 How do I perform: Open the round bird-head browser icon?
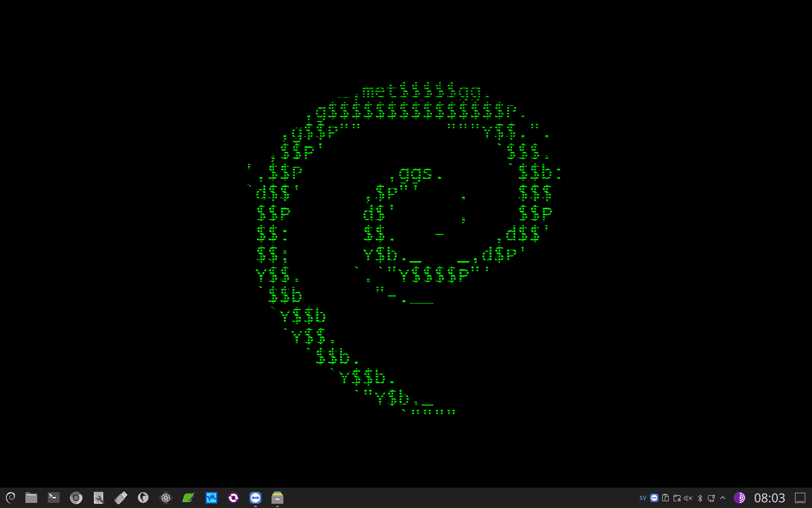(x=143, y=497)
